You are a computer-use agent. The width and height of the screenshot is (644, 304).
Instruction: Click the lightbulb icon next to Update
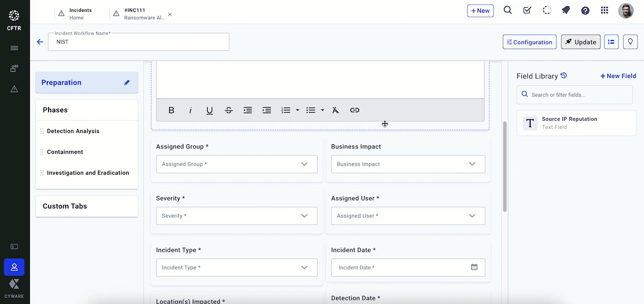point(630,42)
